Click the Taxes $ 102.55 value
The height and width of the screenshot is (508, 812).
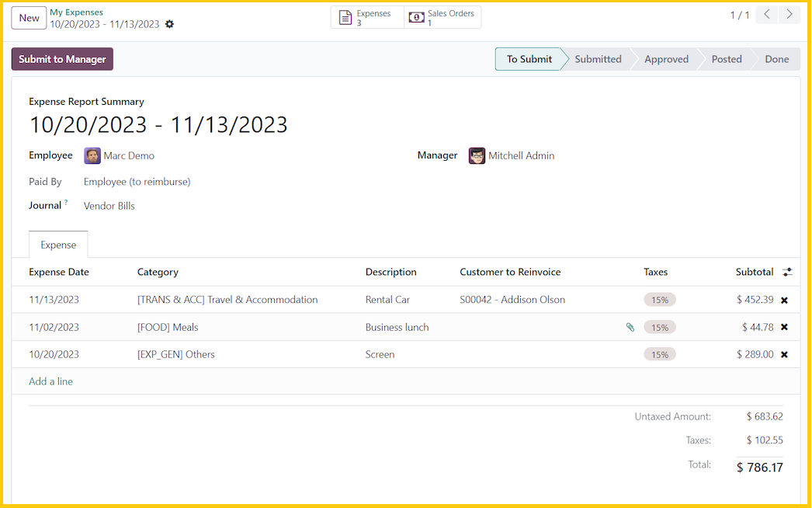(x=765, y=440)
